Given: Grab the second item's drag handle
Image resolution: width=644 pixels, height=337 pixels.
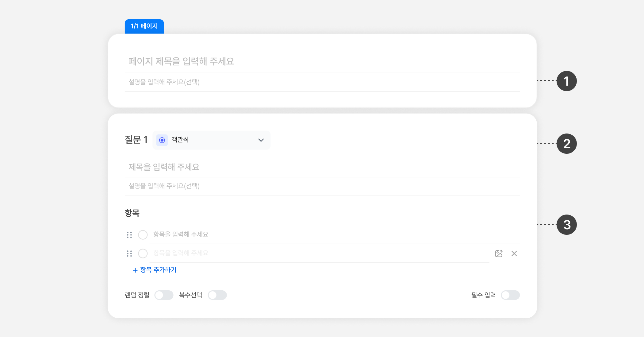Looking at the screenshot, I should (129, 254).
